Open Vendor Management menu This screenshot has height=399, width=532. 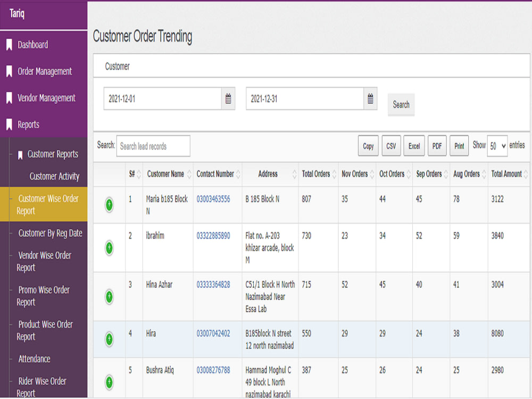tap(46, 98)
